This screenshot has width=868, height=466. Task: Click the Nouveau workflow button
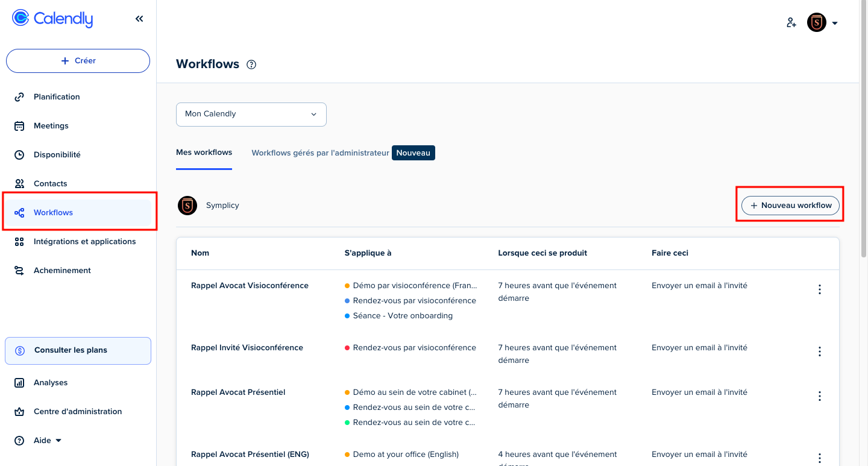coord(790,206)
